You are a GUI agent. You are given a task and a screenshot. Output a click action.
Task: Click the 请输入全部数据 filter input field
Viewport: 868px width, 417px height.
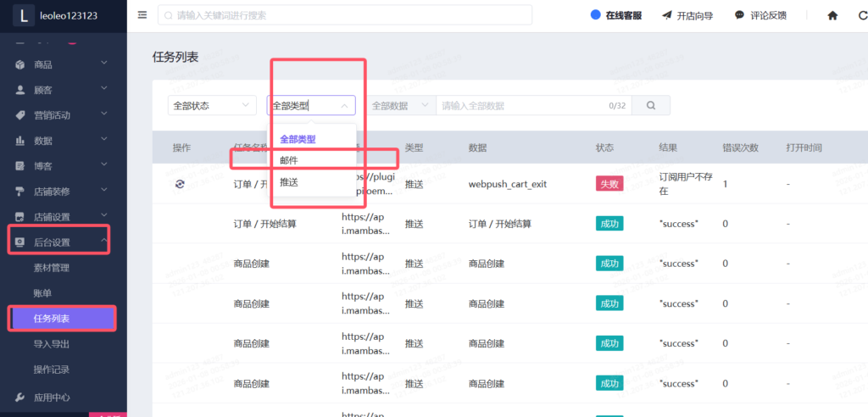click(x=521, y=106)
